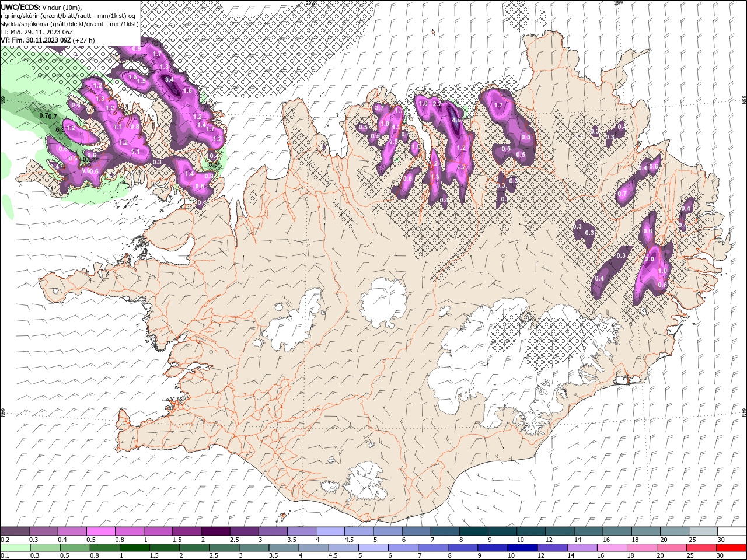Screen dimensions: 747x560
Task: Pick upper legend swatch between 3 and 3.5
Action: pyautogui.click(x=273, y=531)
